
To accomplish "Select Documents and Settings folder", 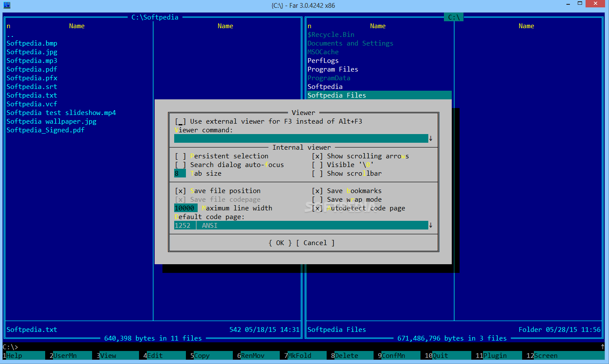I will [351, 43].
